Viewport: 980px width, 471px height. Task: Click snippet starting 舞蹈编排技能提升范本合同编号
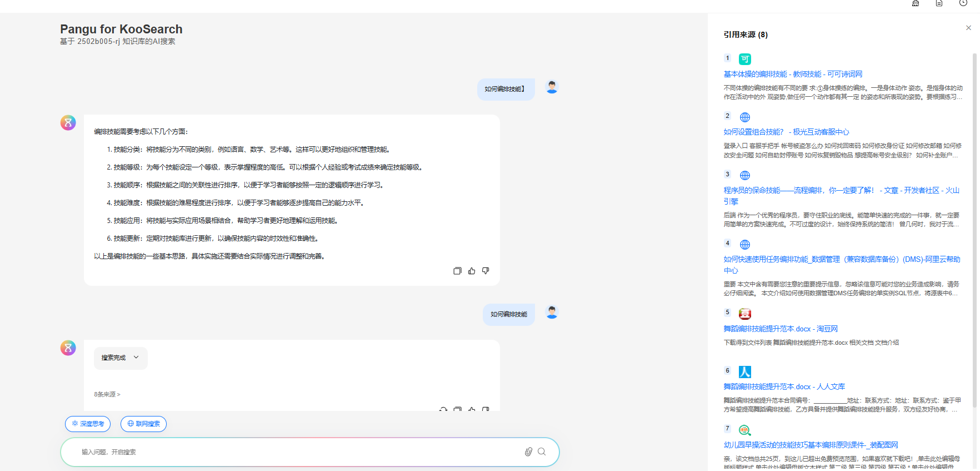pos(842,405)
